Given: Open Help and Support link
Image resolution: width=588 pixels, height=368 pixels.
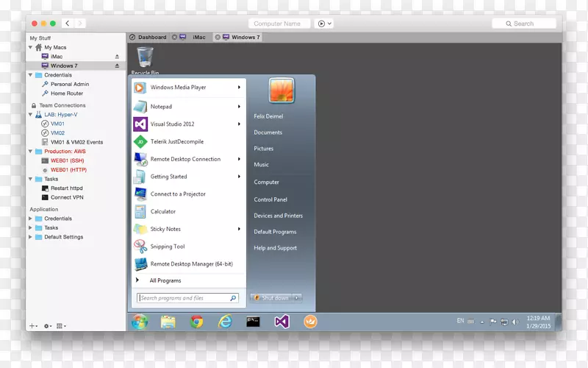Looking at the screenshot, I should click(275, 248).
